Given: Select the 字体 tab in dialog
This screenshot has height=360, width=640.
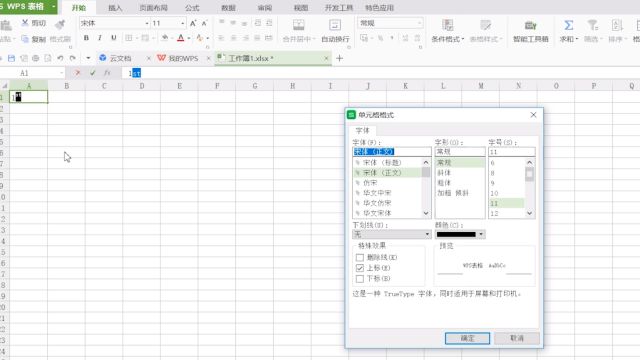Looking at the screenshot, I should (x=362, y=131).
